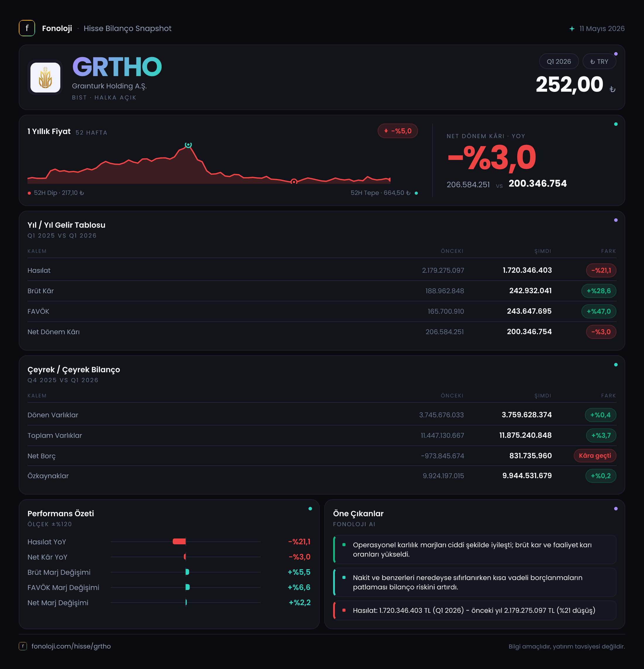Click the Hasılat -%21,1 change badge
Screen dimensions: 644x669
click(x=601, y=270)
